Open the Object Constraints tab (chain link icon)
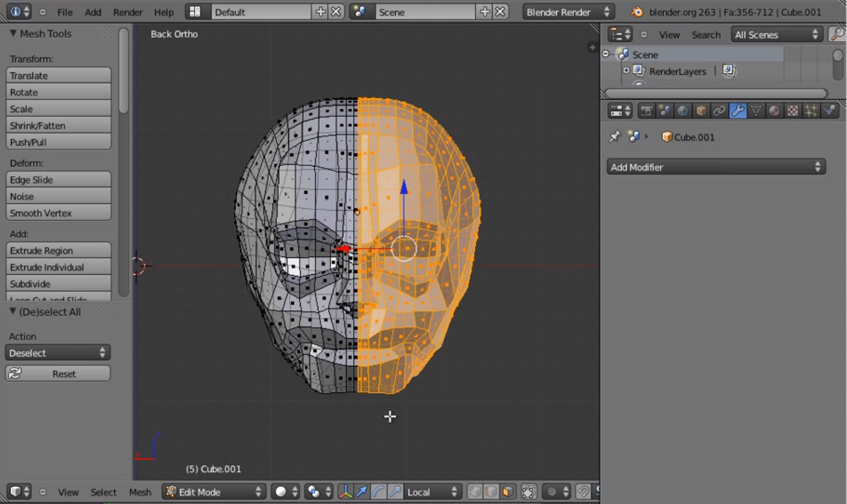Image resolution: width=847 pixels, height=504 pixels. point(719,111)
